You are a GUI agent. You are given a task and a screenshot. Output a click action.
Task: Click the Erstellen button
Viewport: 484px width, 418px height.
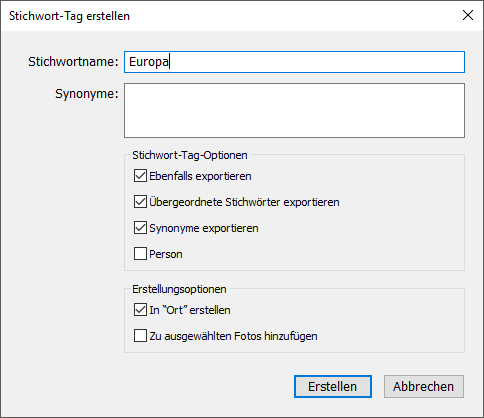tap(333, 387)
